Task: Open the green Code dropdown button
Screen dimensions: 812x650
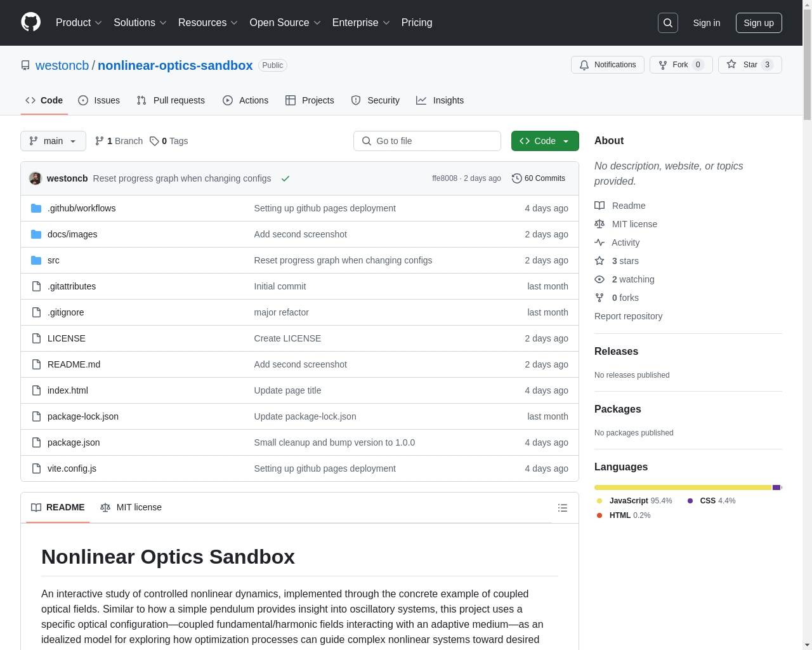Action: (545, 141)
